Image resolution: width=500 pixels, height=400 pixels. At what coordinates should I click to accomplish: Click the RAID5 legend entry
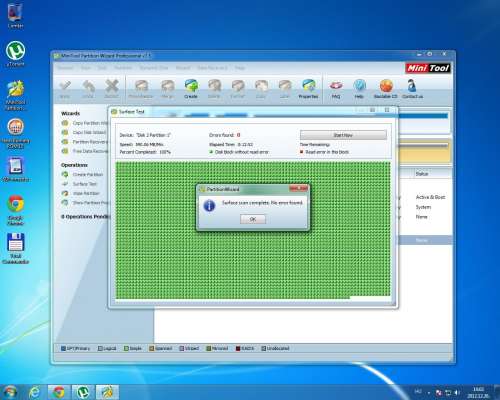[x=245, y=348]
